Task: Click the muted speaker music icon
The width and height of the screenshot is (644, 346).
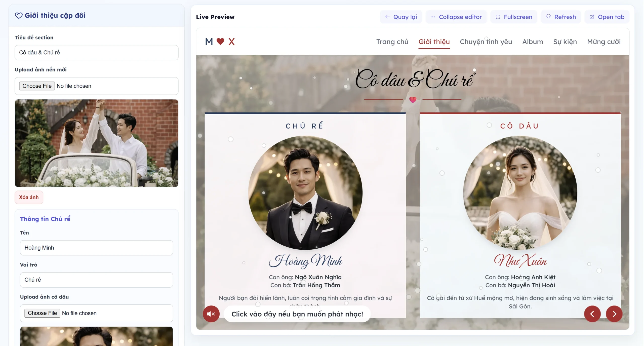Action: [x=211, y=314]
